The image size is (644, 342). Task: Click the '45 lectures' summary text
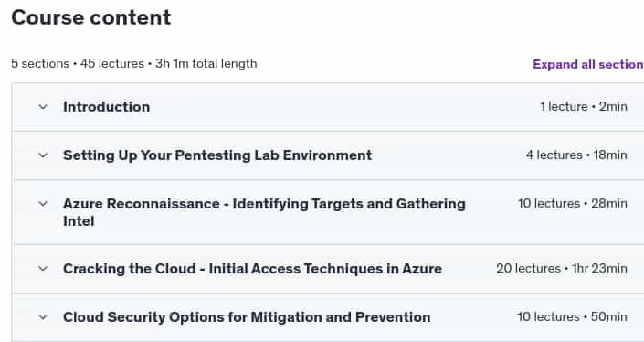coord(112,64)
